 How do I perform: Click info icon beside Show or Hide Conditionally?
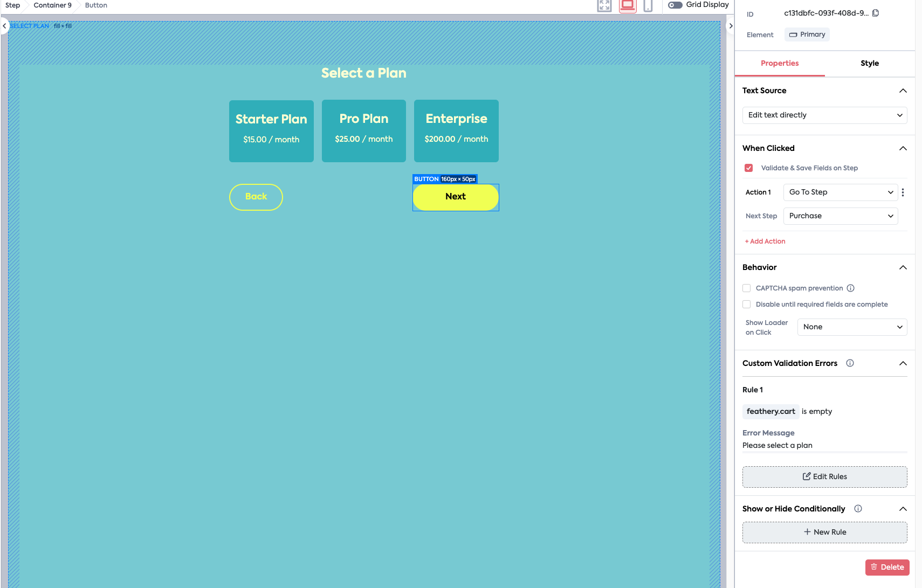858,509
